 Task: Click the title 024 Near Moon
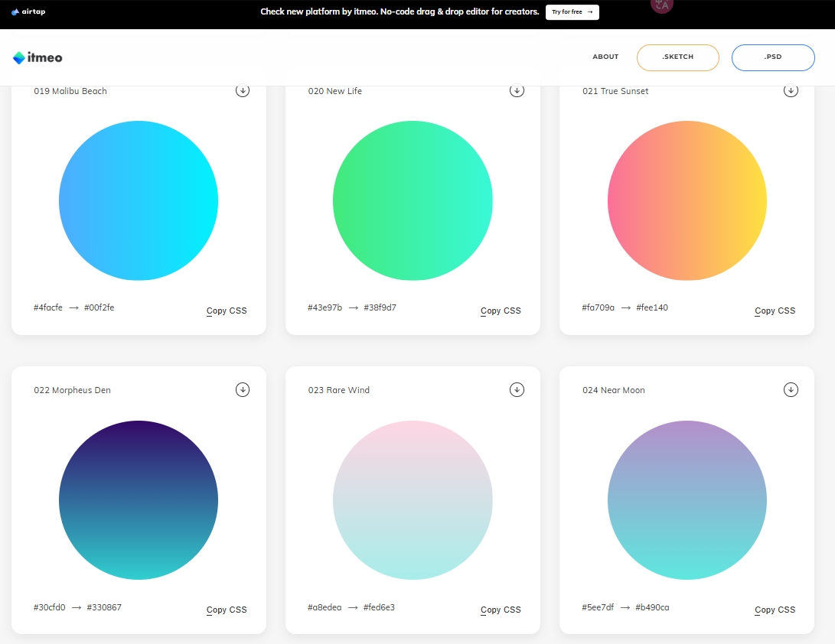[614, 390]
